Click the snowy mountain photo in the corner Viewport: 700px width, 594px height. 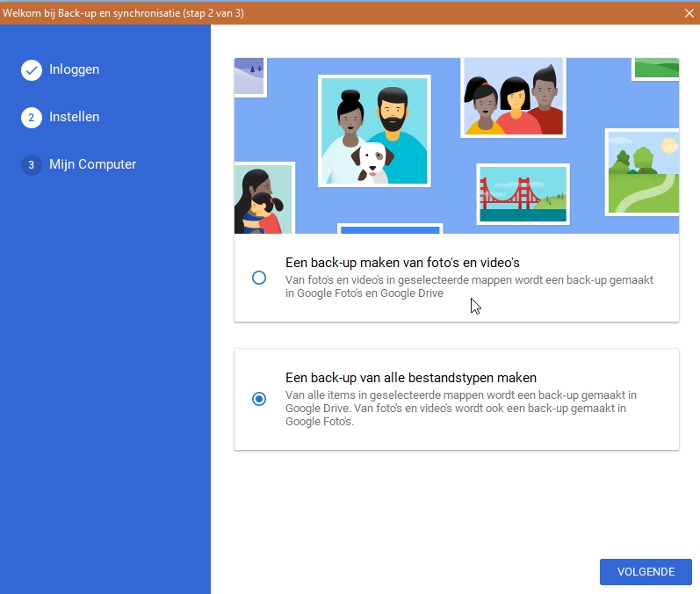click(x=249, y=76)
